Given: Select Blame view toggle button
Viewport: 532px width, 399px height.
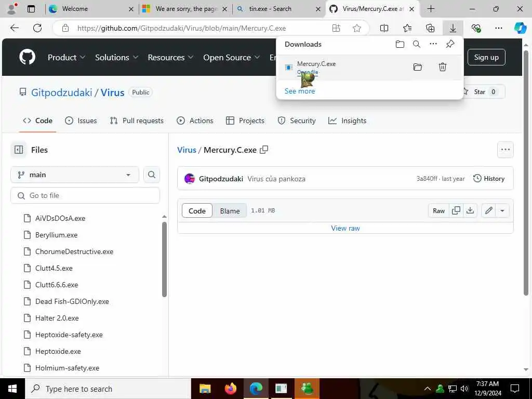Looking at the screenshot, I should click(230, 211).
